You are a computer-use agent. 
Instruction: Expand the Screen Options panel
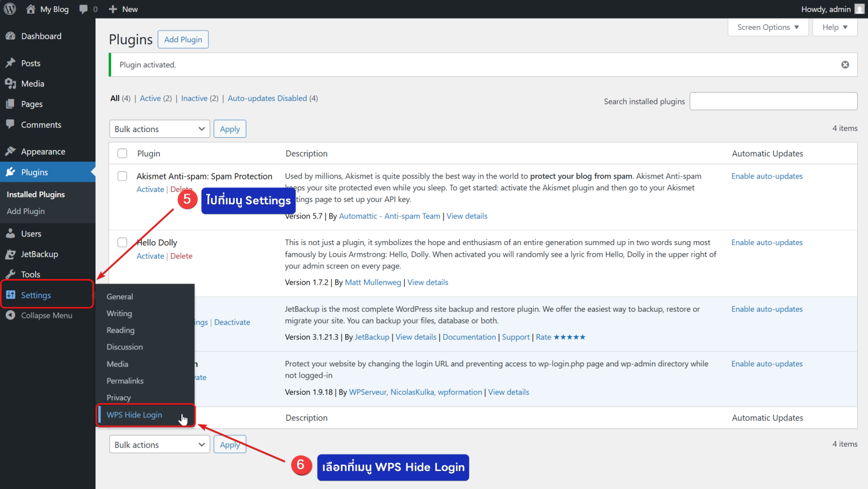click(768, 27)
